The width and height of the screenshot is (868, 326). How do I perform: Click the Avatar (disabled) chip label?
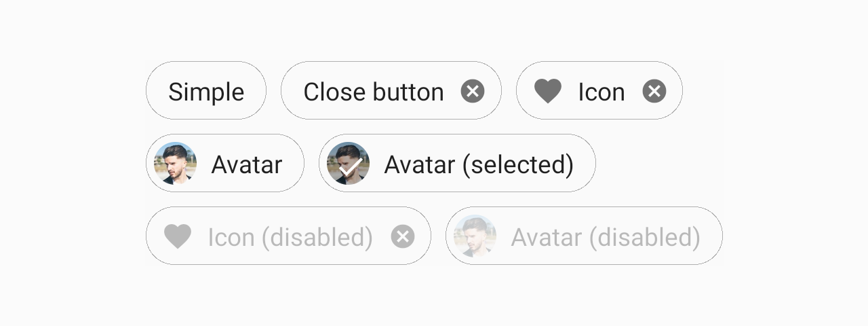click(606, 237)
